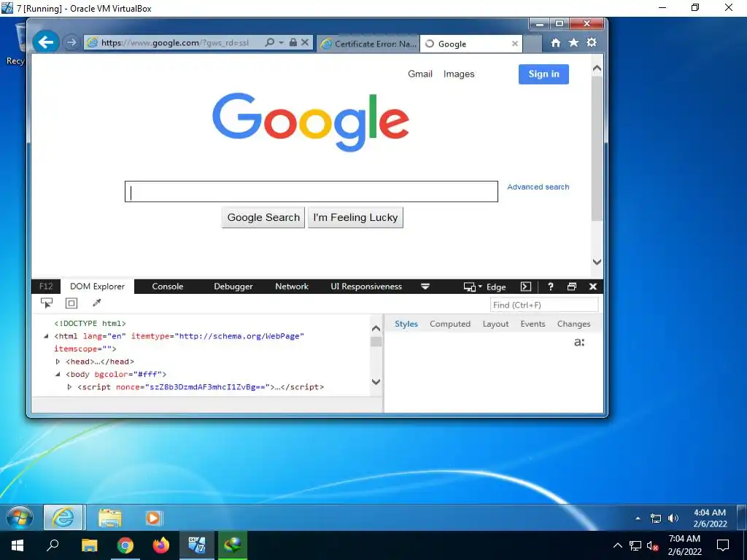Click the search magnifier in address bar
The width and height of the screenshot is (747, 560).
[x=270, y=42]
